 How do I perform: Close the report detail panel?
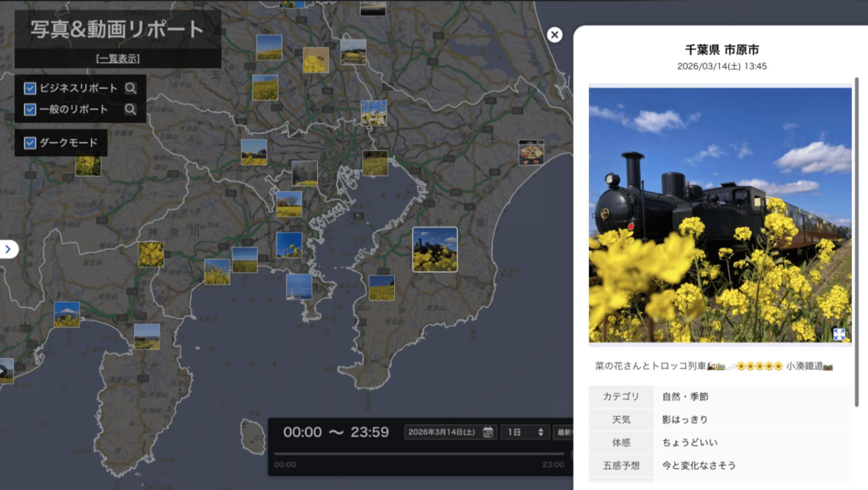point(554,35)
